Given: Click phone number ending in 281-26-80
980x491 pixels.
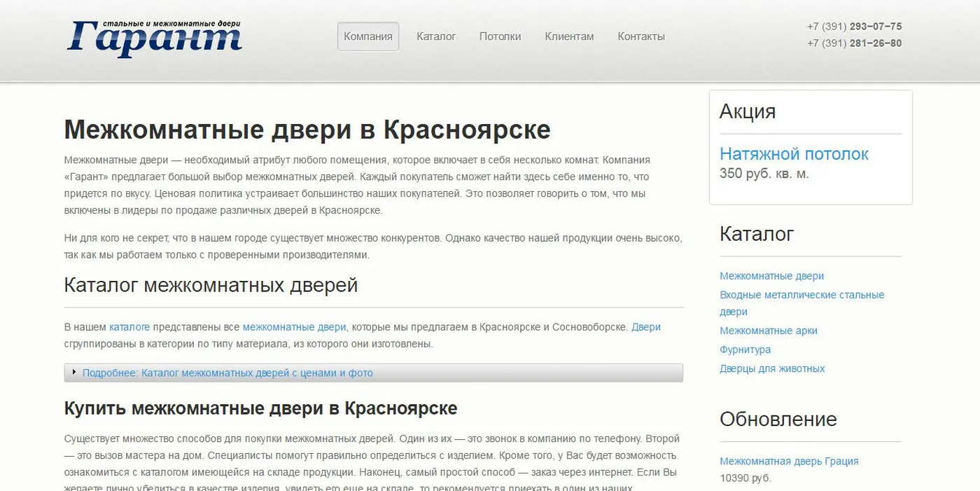Looking at the screenshot, I should 854,43.
